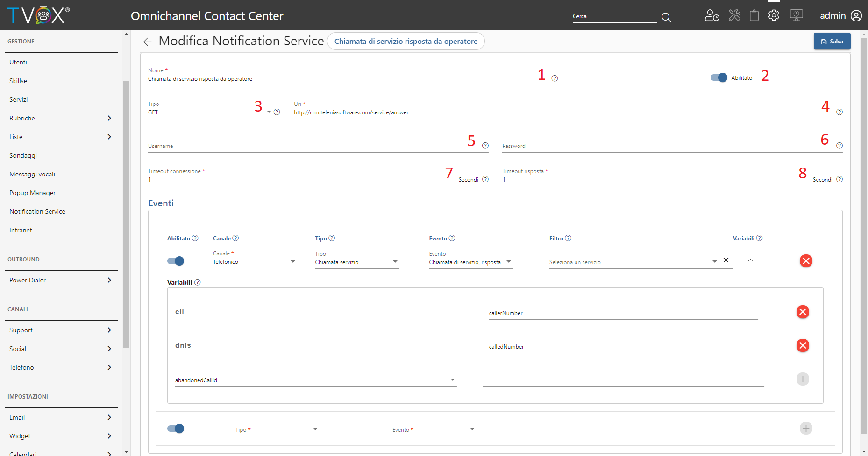Open the Tipo Chiamata servizio dropdown

395,262
